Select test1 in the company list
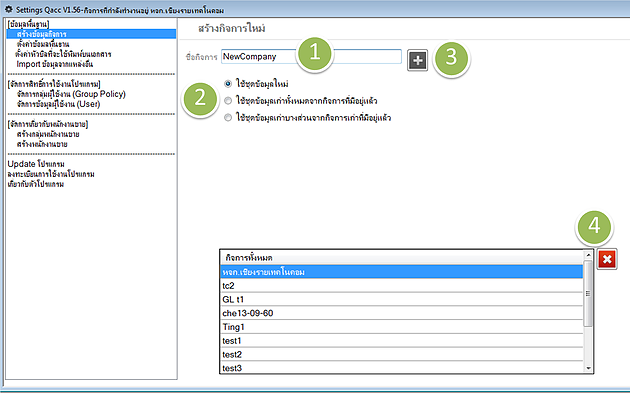The height and width of the screenshot is (393, 630). click(x=401, y=341)
